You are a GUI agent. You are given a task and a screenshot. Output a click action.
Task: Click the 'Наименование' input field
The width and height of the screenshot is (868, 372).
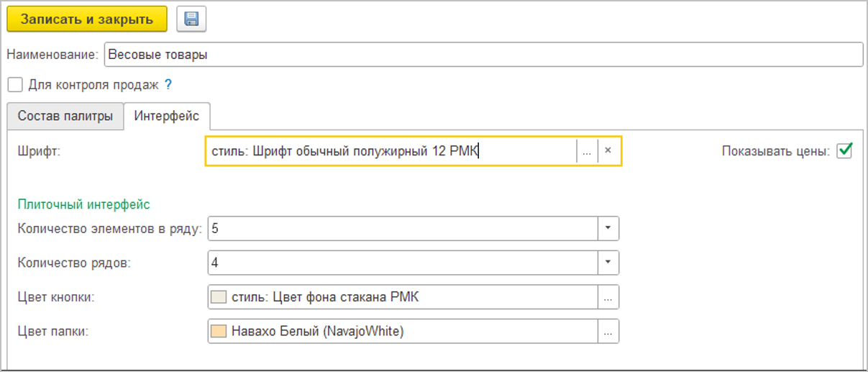click(x=482, y=54)
